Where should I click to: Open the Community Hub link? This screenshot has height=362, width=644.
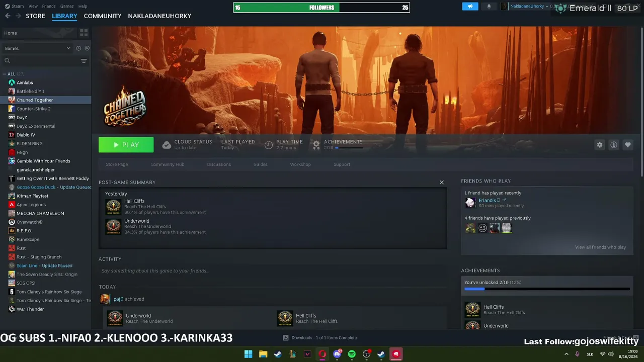(168, 164)
